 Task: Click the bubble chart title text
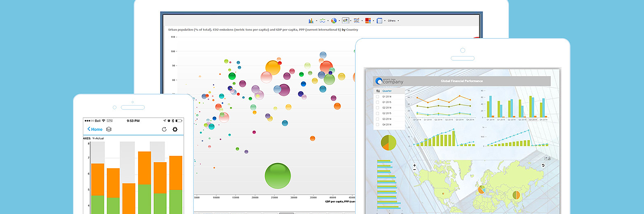(x=263, y=29)
